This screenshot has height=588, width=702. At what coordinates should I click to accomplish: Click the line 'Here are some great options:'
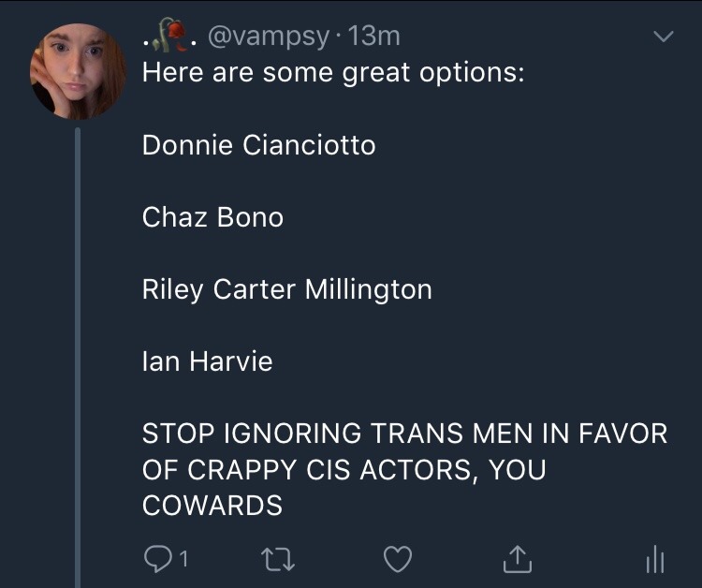click(x=333, y=72)
